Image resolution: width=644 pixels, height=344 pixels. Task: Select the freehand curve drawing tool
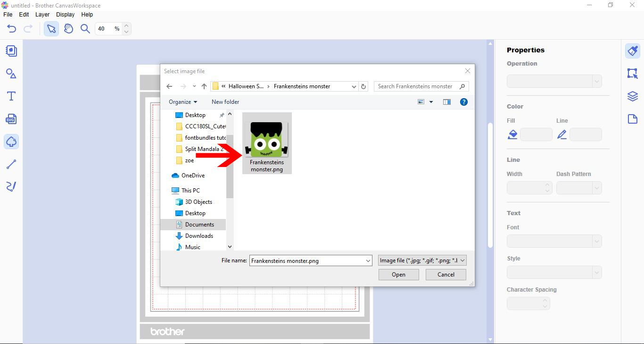(11, 186)
